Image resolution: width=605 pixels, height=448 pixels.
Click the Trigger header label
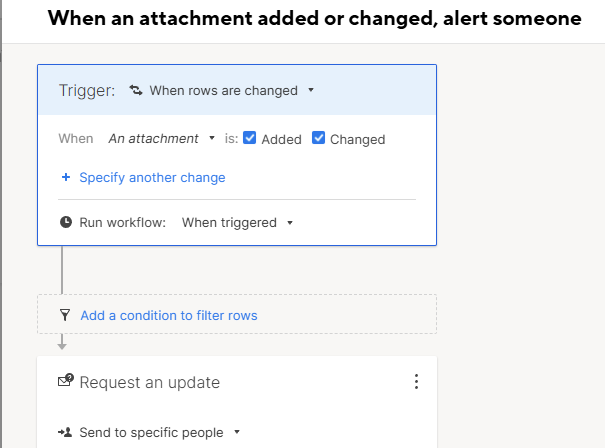(87, 91)
